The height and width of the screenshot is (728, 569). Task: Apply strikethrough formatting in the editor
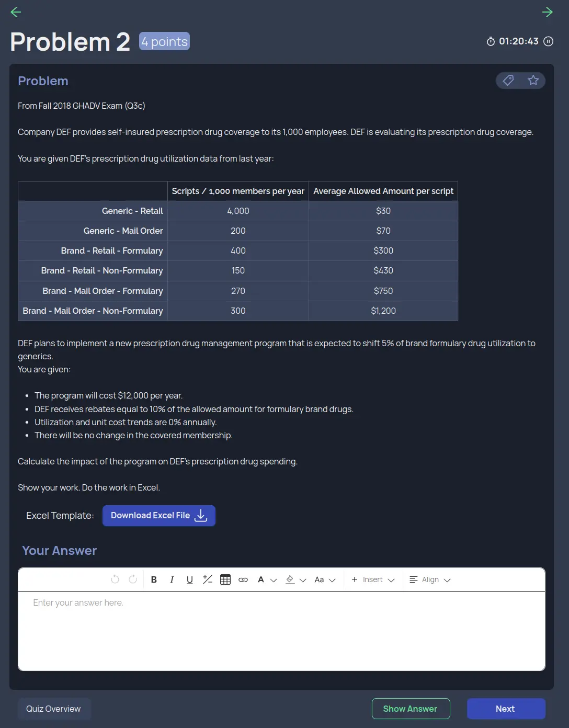pyautogui.click(x=207, y=579)
